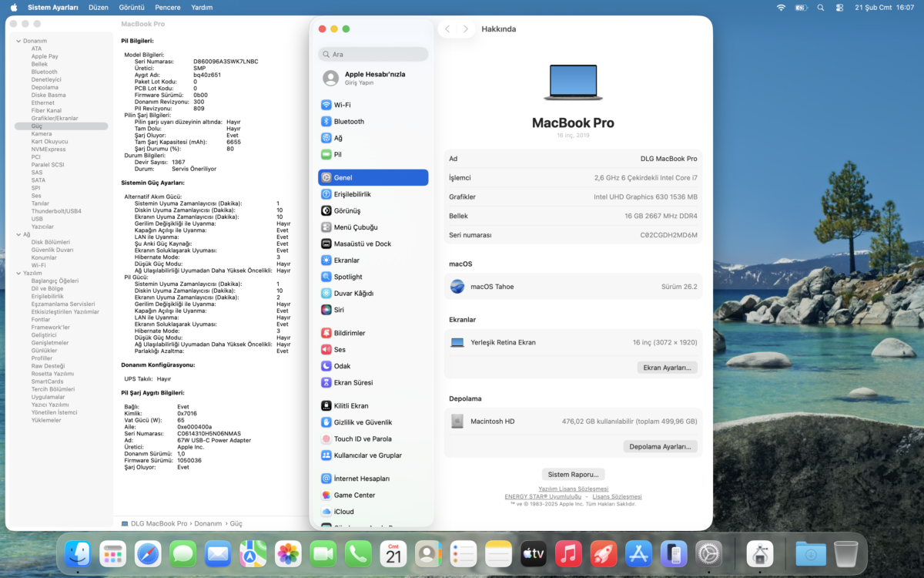Open Pil settings in the sidebar
The height and width of the screenshot is (578, 924).
373,155
